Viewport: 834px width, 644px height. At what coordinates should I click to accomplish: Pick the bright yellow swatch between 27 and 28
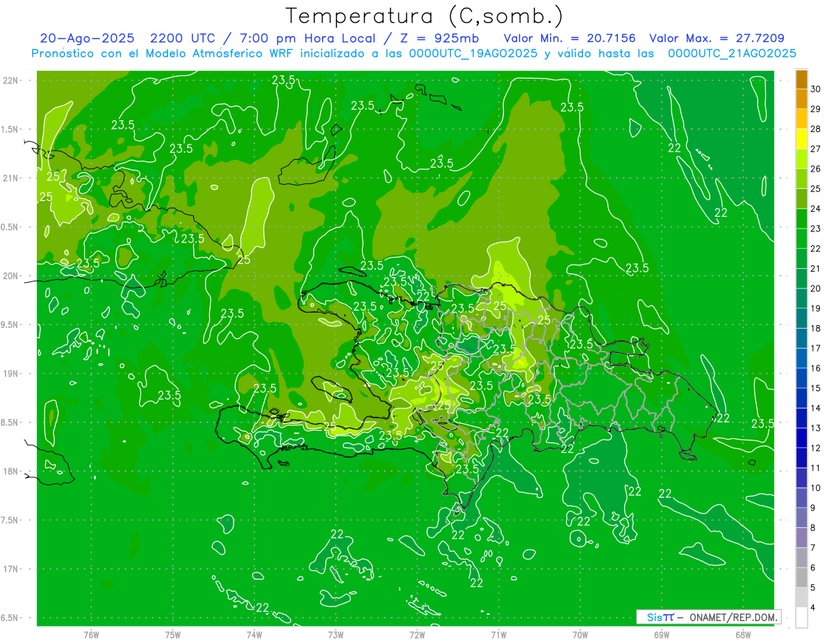(x=801, y=139)
